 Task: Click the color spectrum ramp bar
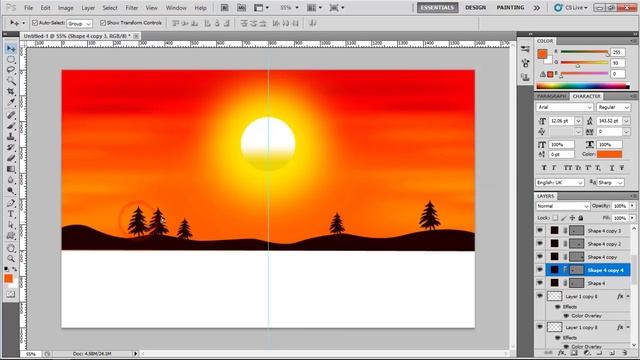[582, 86]
